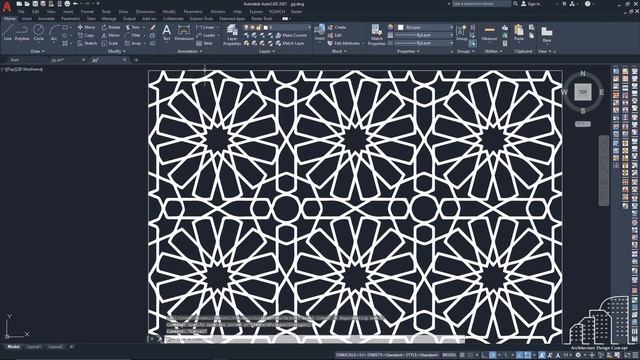This screenshot has height=360, width=640.
Task: Click Make Current layer button
Action: [x=291, y=36]
